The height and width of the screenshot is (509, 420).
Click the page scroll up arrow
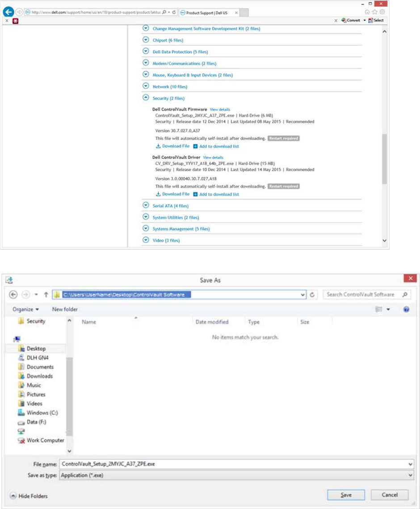point(385,32)
